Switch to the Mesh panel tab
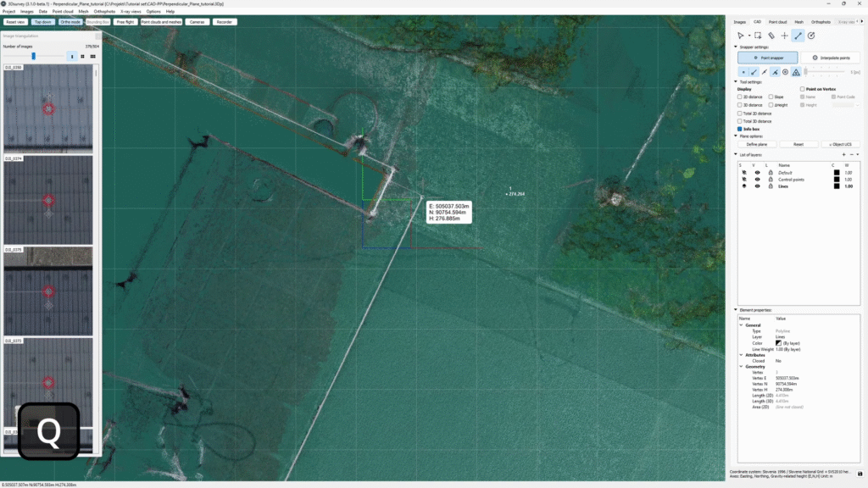Image resolution: width=868 pixels, height=488 pixels. coord(798,22)
